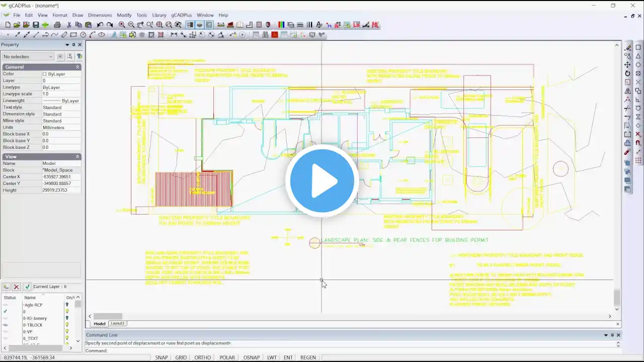
Task: Save the drawing with the floppy disk icon
Action: tap(36, 25)
